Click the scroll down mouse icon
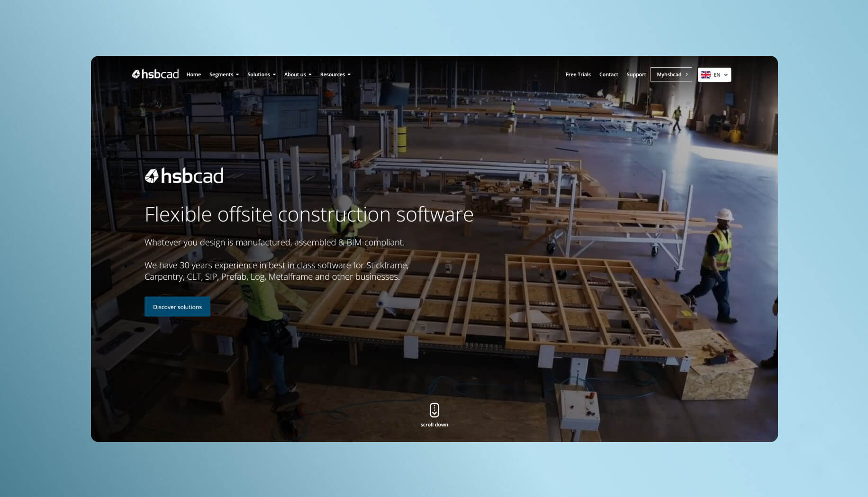868x497 pixels. point(434,410)
